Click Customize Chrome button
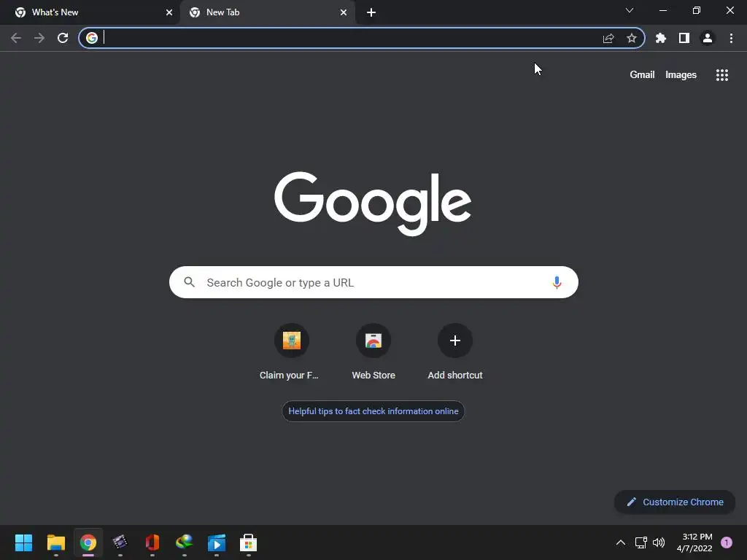The image size is (747, 560). click(675, 502)
